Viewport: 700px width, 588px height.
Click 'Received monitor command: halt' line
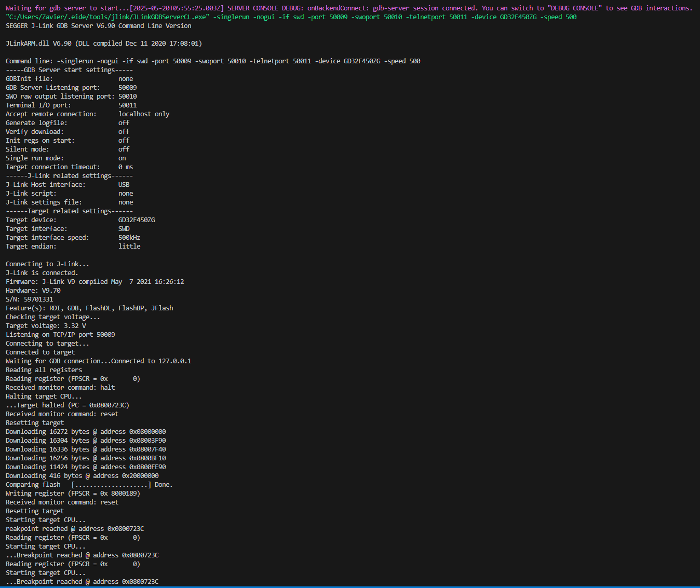[60, 388]
